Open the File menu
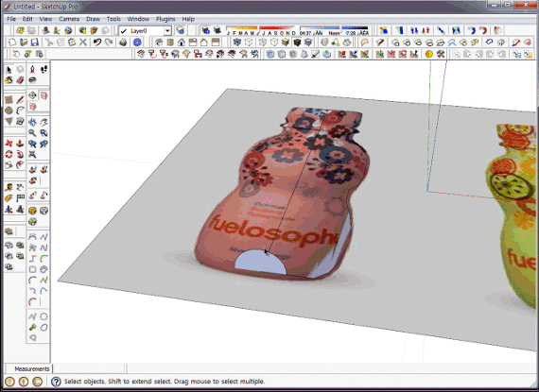 [x=11, y=19]
